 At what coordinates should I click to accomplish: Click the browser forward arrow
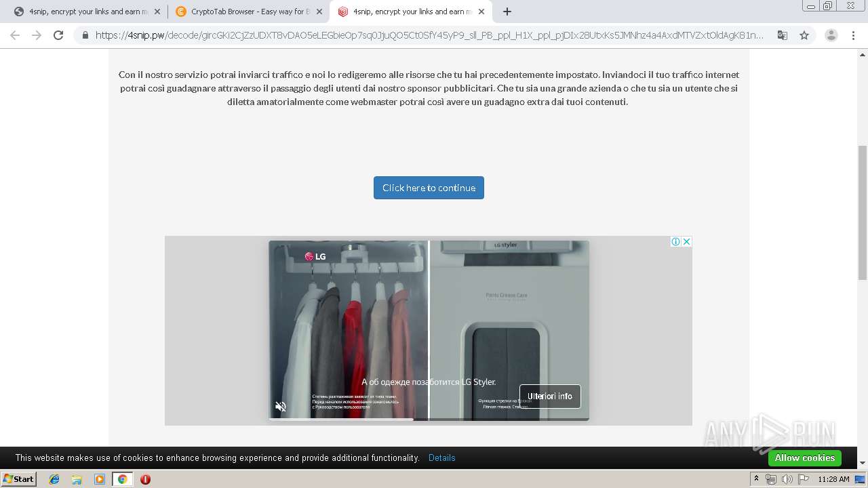[x=37, y=35]
